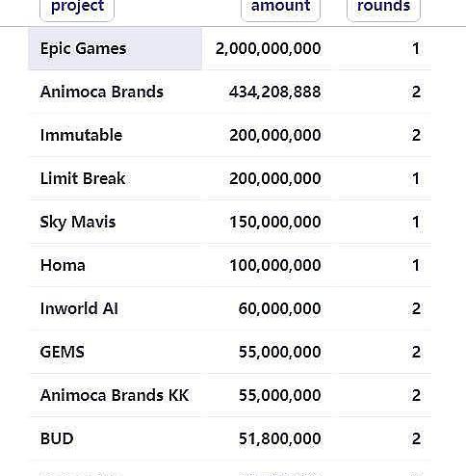Screen dimensions: 466x476
Task: Click the GEMS project name
Action: (63, 352)
